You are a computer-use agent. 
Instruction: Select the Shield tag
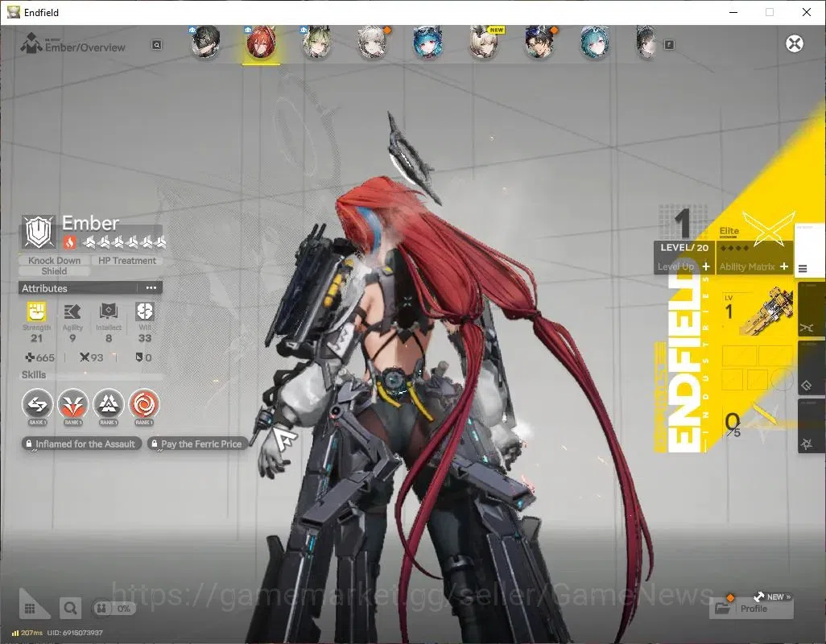(x=54, y=271)
